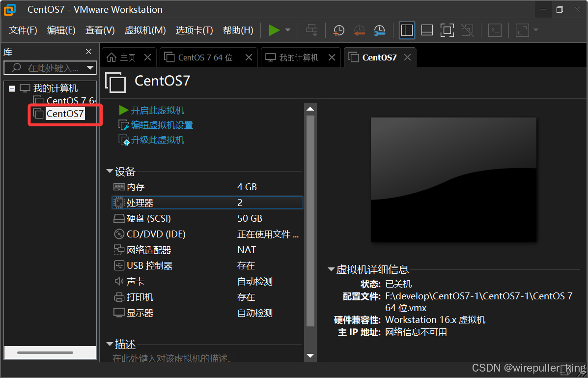The image size is (588, 378).
Task: Open stretch guest dropdown arrow
Action: point(535,30)
